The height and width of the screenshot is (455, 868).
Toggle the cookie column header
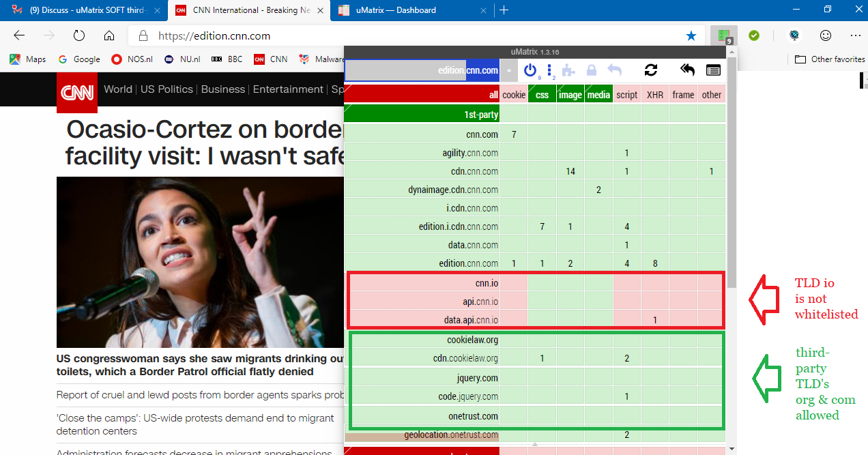tap(514, 95)
